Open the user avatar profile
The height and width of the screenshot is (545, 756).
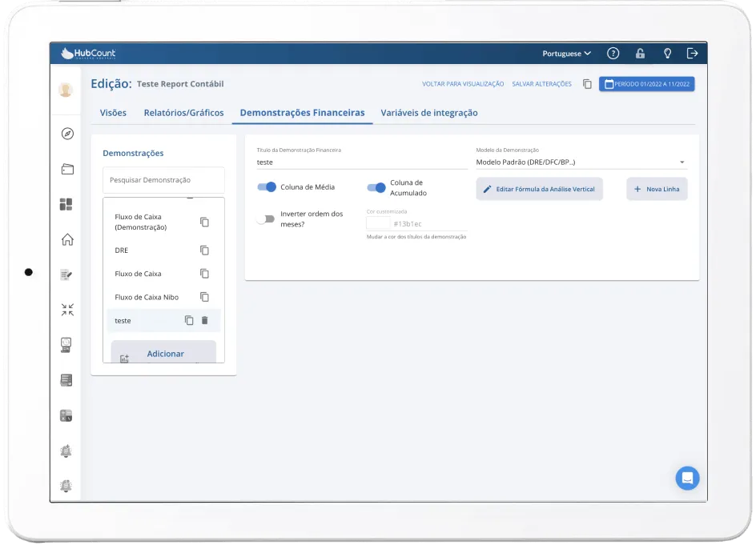(x=66, y=90)
